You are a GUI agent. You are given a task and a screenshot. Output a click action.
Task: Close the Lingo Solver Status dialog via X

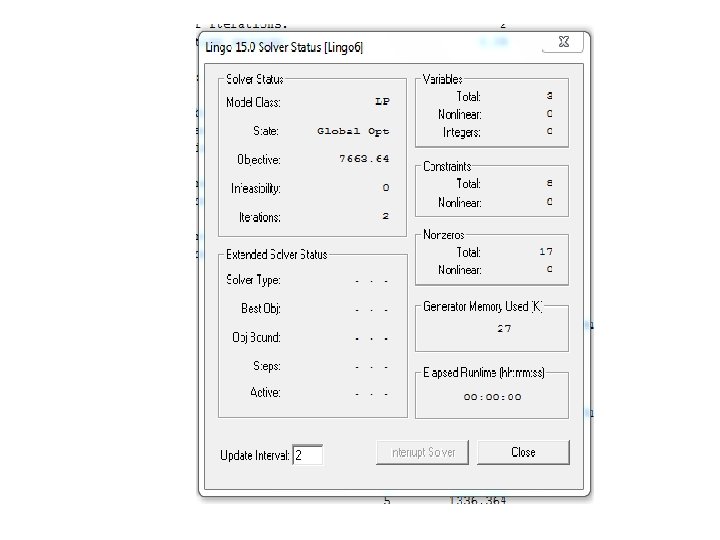(x=563, y=43)
